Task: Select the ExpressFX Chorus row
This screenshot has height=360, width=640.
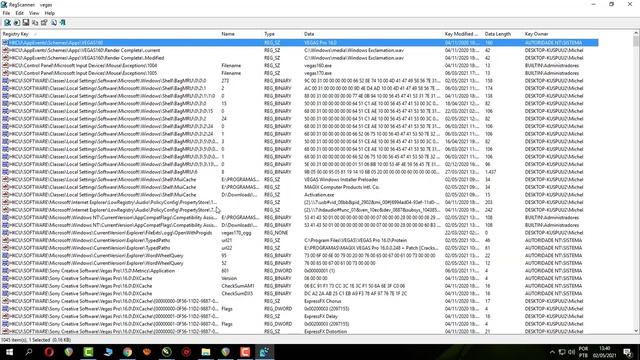Action: point(300,301)
